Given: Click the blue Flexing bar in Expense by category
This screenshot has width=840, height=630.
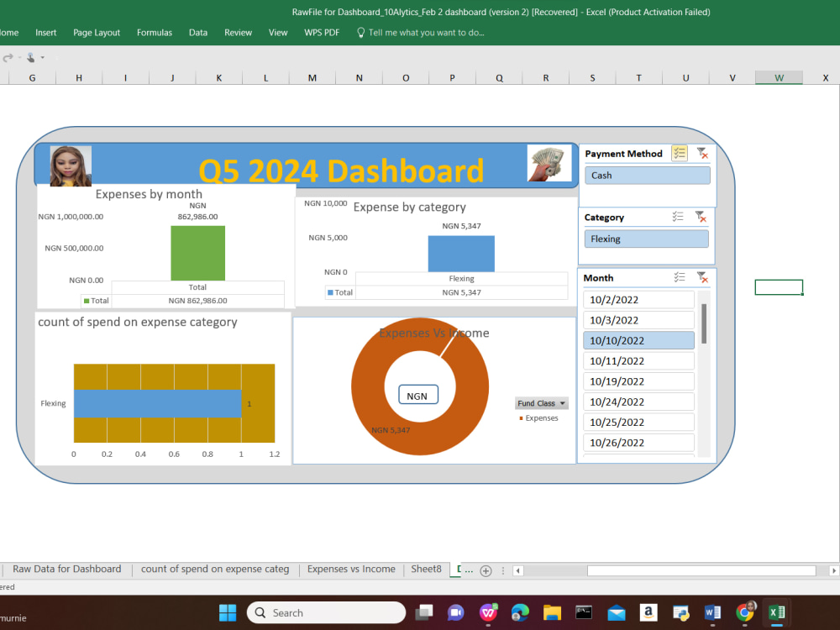Looking at the screenshot, I should coord(461,254).
